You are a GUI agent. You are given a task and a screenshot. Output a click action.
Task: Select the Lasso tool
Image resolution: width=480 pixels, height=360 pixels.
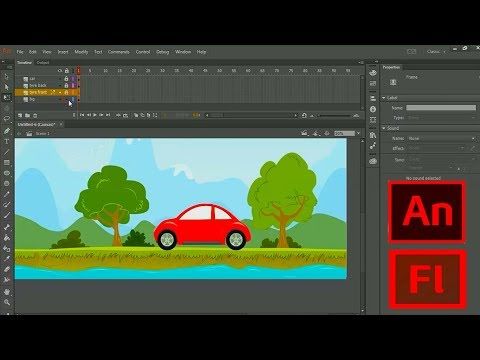coord(6,119)
